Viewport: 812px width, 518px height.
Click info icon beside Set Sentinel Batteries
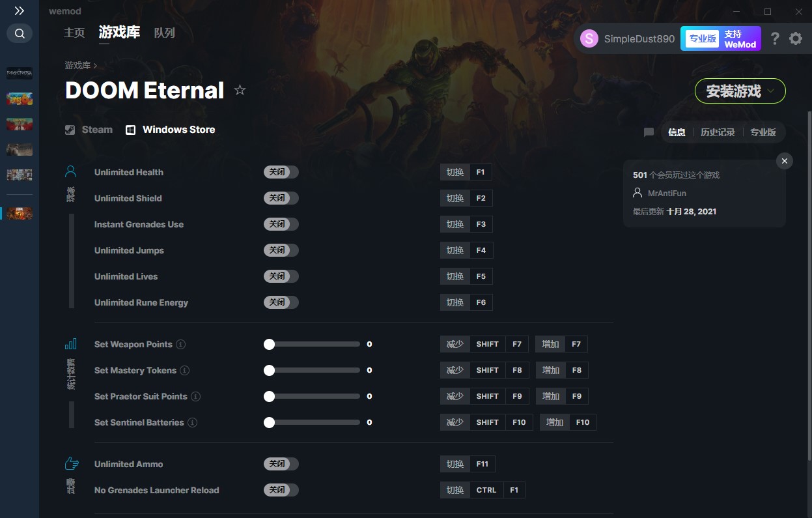[x=192, y=422]
